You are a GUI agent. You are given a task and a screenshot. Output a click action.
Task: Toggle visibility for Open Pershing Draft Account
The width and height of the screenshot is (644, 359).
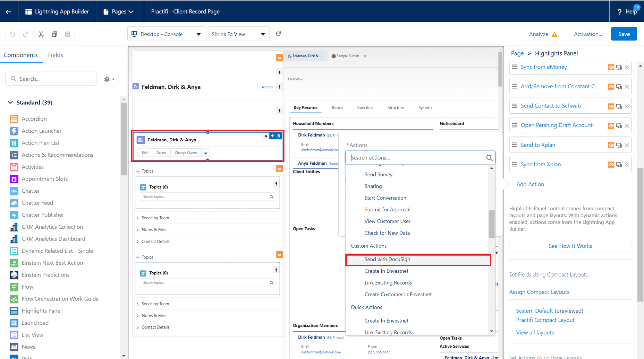tap(611, 126)
